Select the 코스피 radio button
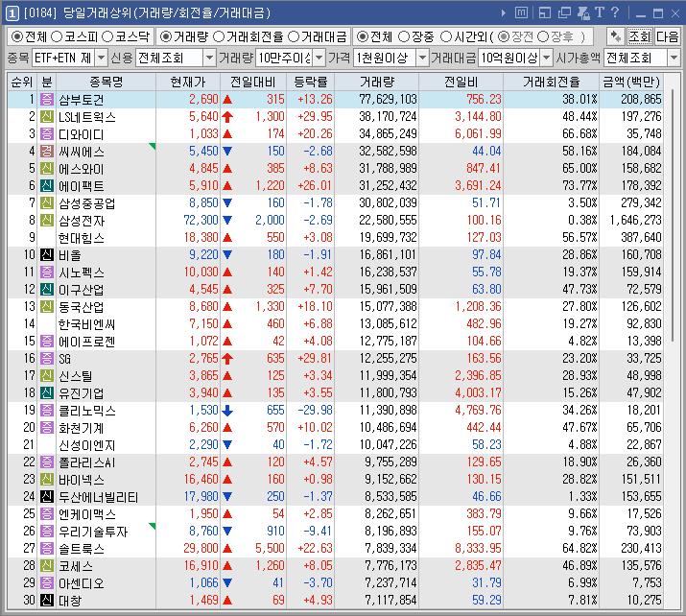The image size is (686, 616). (x=57, y=36)
